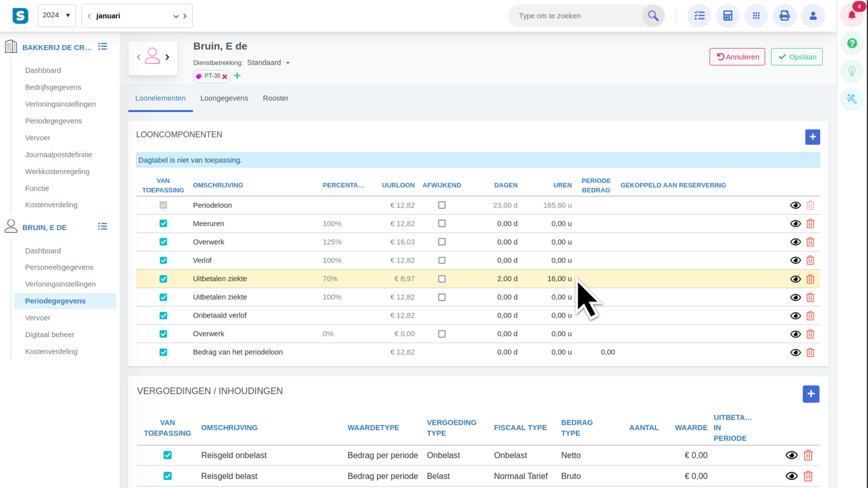Open the 2024 year dropdown
This screenshot has width=868, height=488.
pyautogui.click(x=57, y=16)
